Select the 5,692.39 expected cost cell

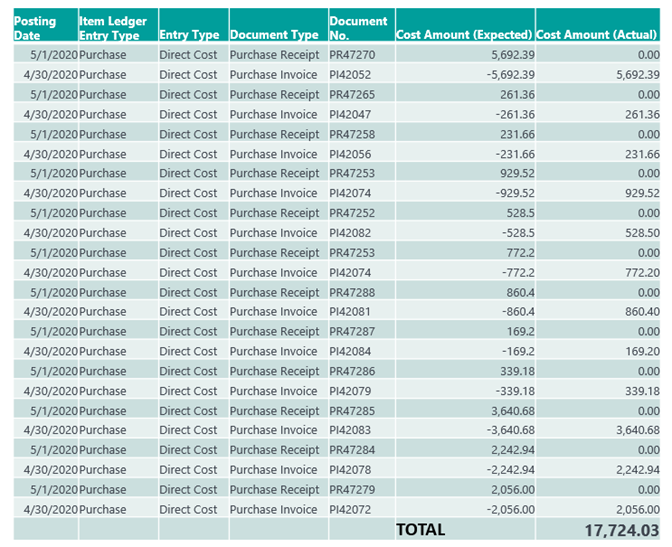point(465,55)
